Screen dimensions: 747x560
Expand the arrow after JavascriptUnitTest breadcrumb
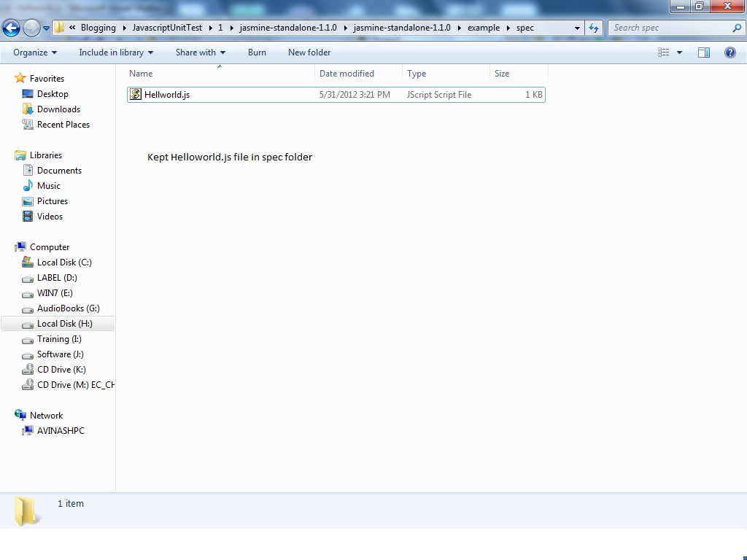pyautogui.click(x=211, y=28)
